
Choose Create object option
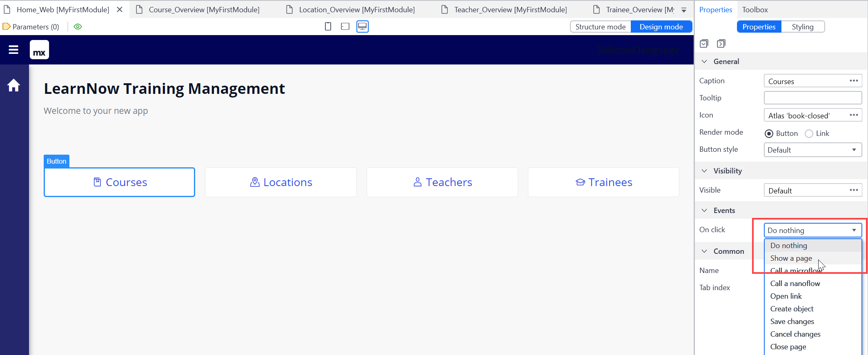pos(812,309)
